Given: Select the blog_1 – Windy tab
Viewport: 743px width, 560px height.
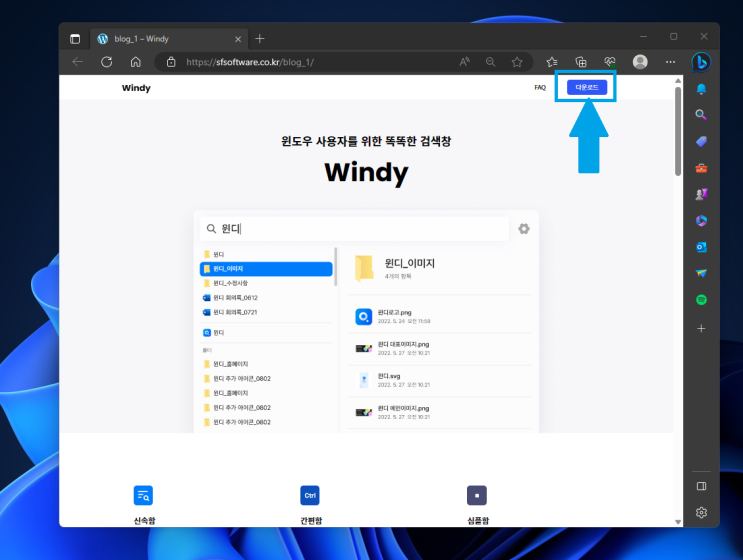Looking at the screenshot, I should tap(169, 39).
